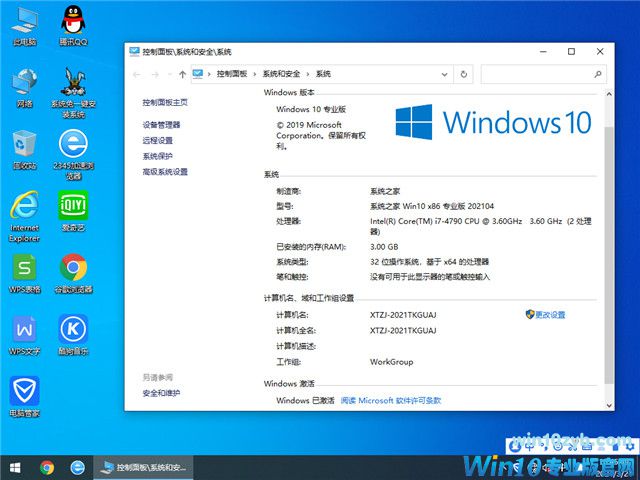Expand chevron after 控制面板 breadcrumb

tap(255, 74)
